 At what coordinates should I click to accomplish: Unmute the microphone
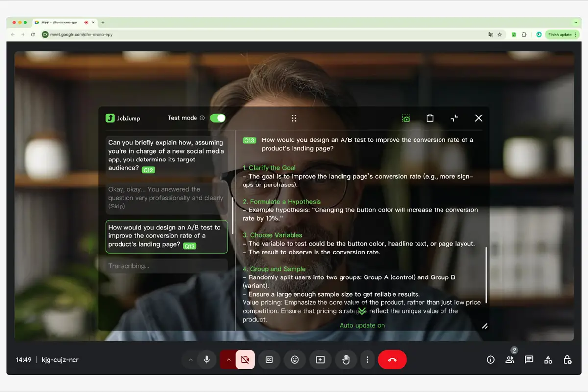[x=206, y=360]
